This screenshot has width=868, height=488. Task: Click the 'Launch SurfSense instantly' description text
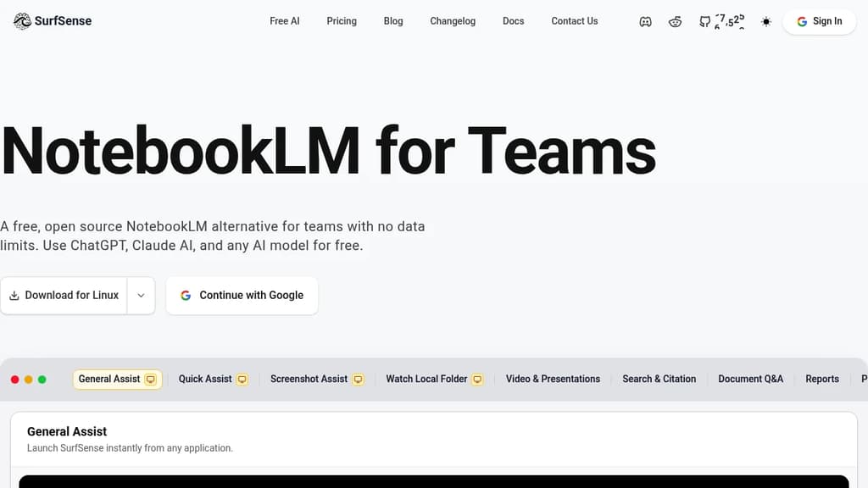pyautogui.click(x=130, y=448)
